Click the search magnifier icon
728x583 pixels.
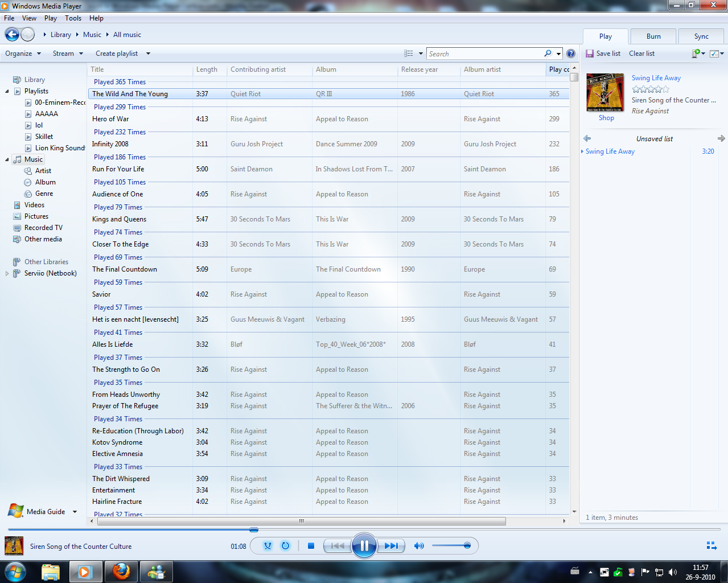click(548, 54)
